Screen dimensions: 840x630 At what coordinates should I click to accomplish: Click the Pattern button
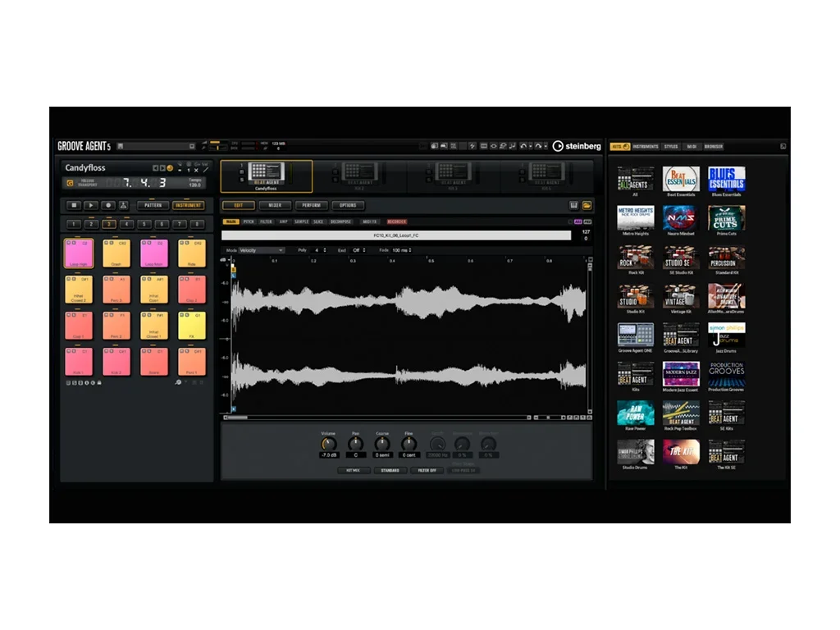click(x=153, y=205)
